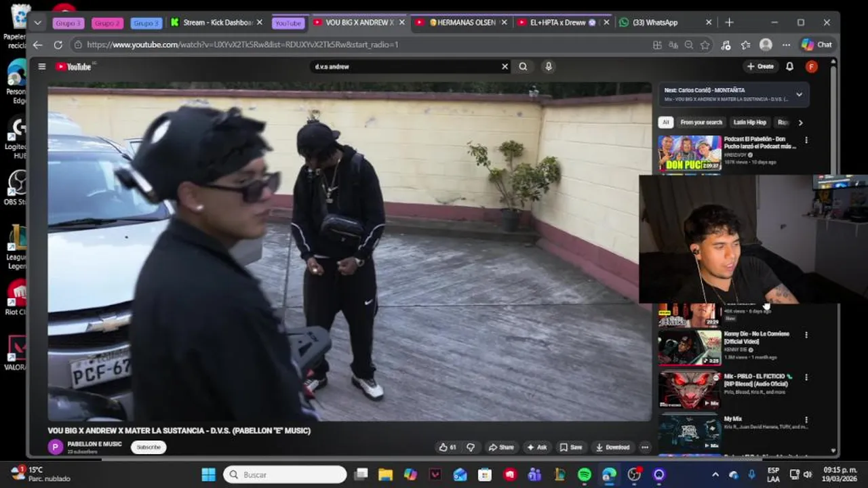Viewport: 868px width, 488px height.
Task: Close the Stream - Kick Dashboard tab
Action: [259, 22]
